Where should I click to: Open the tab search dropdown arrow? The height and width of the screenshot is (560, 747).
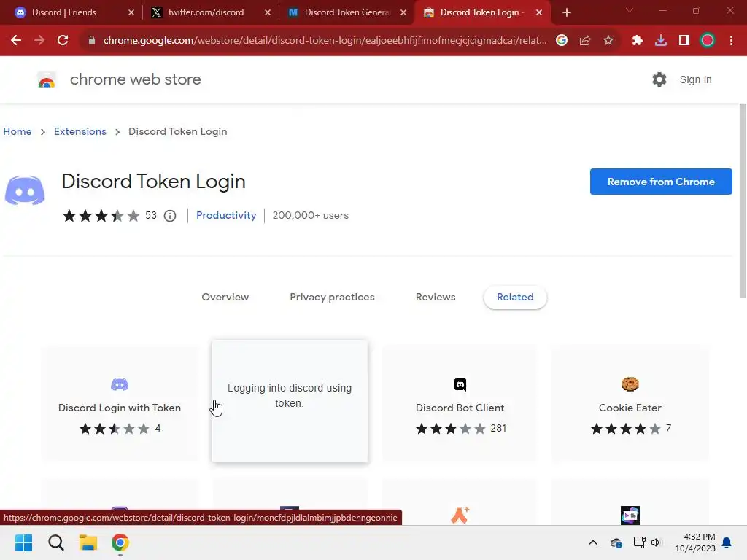tap(630, 10)
